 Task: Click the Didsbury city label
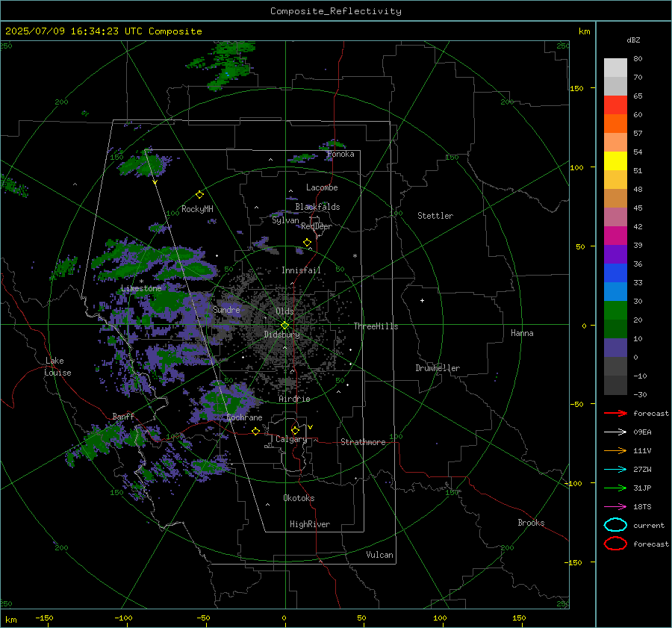coord(281,335)
